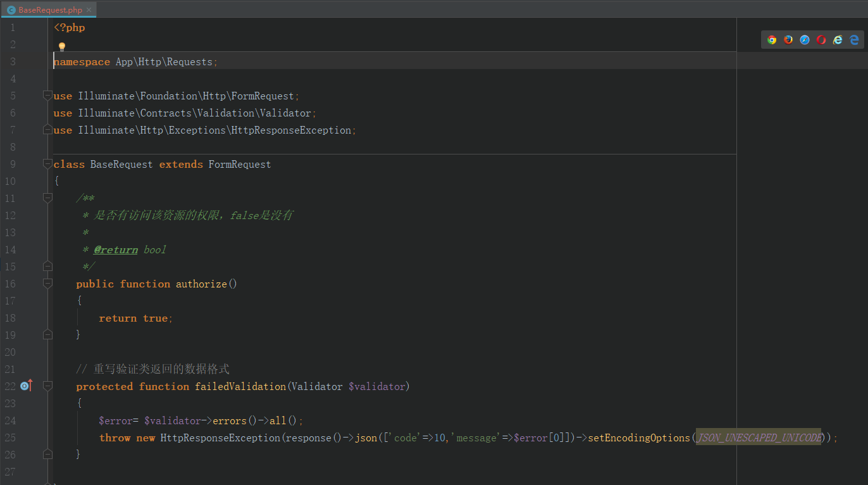Click the BaseRequest class name

(x=121, y=165)
